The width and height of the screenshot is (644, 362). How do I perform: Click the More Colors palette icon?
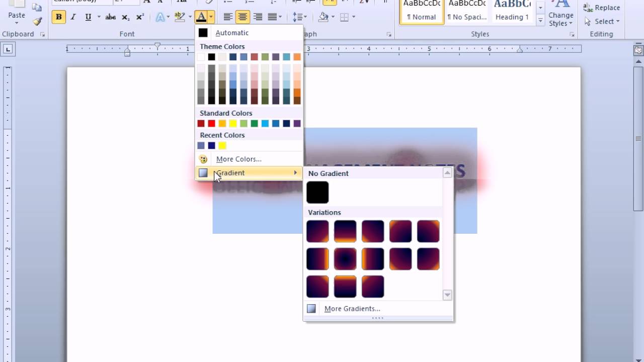coord(203,159)
